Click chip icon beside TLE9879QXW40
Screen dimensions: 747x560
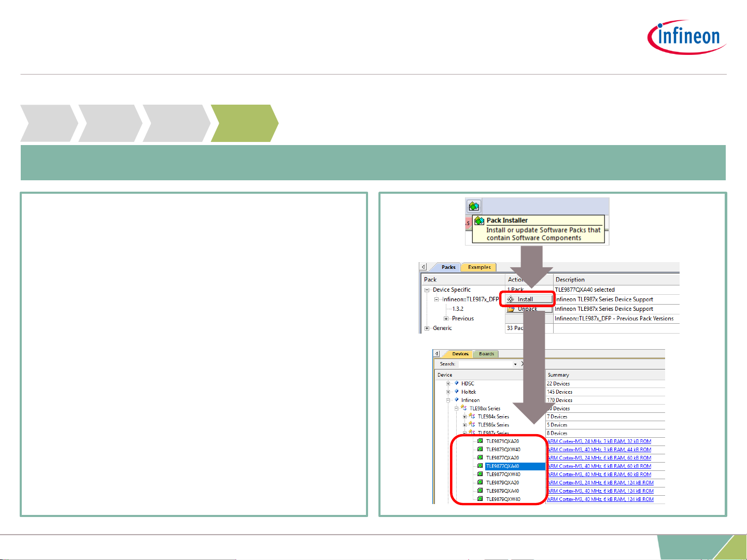tap(480, 499)
